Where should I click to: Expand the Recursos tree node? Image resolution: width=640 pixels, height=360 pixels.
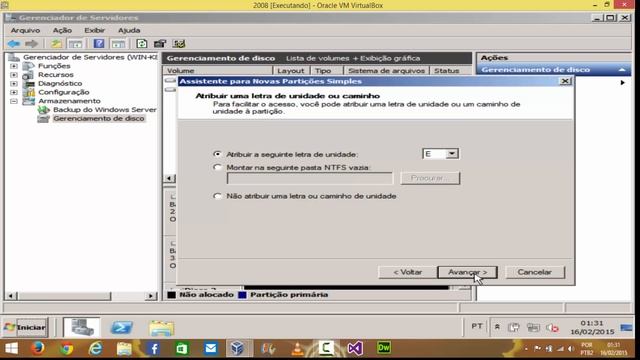(x=14, y=75)
